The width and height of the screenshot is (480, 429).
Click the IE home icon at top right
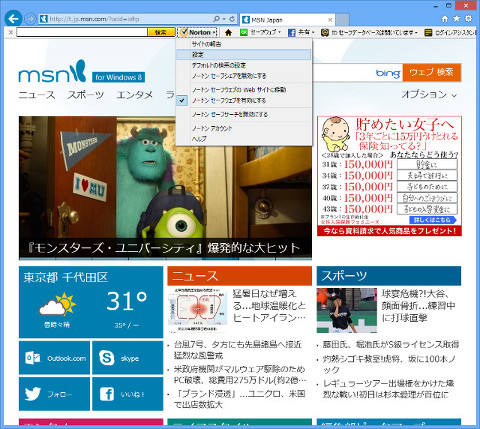pos(445,19)
